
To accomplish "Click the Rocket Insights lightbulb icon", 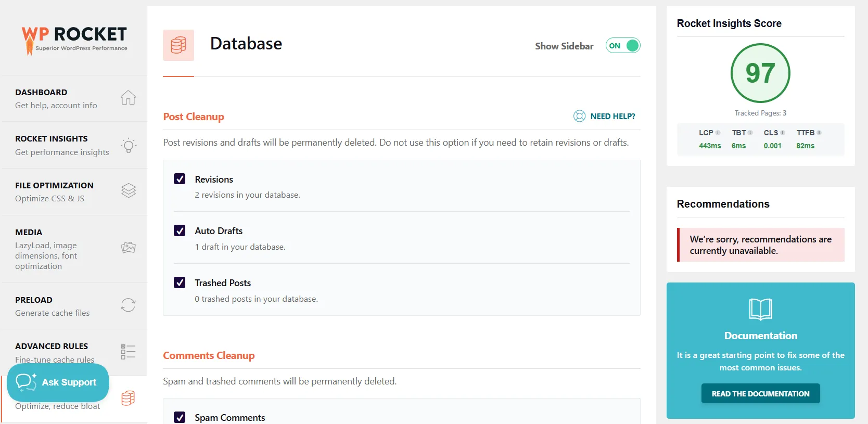I will (129, 145).
